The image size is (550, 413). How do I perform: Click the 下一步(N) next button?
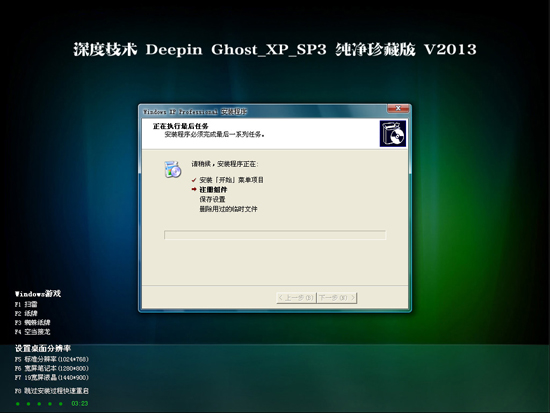click(337, 298)
